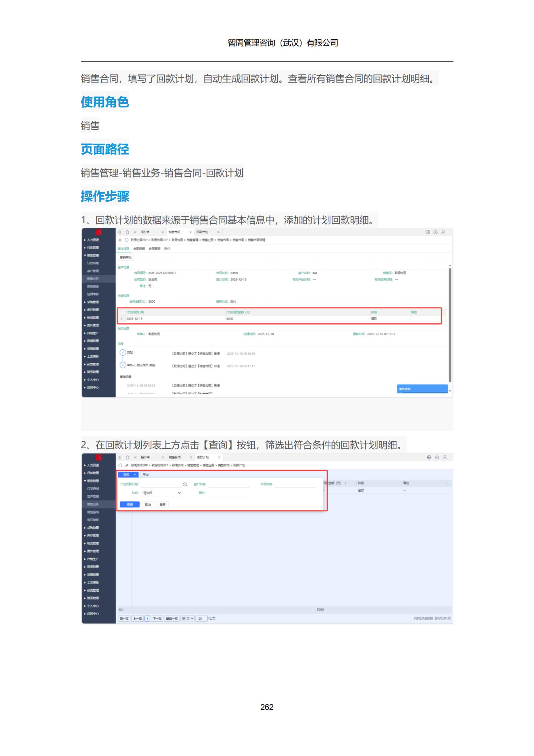Expand 采购管理 in contract detail screenshot sidebar

pyautogui.click(x=92, y=302)
